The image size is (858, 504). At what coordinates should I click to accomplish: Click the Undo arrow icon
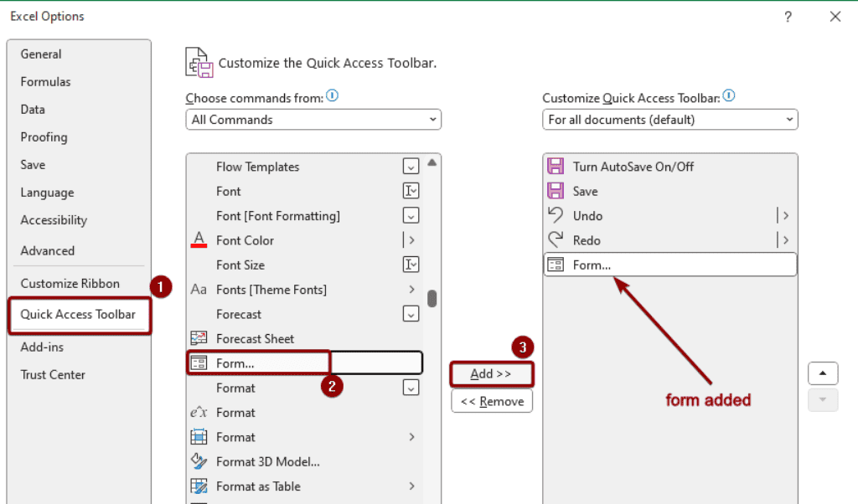(x=556, y=215)
